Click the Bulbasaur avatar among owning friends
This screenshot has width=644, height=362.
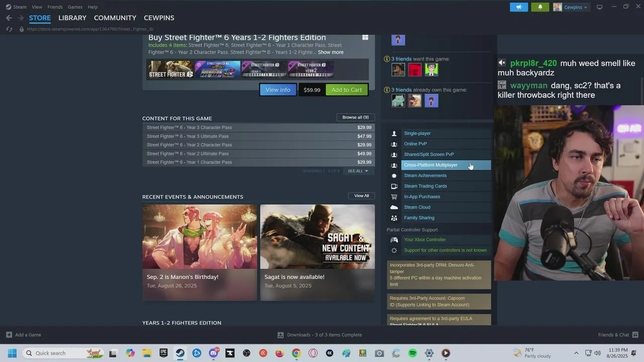point(398,101)
